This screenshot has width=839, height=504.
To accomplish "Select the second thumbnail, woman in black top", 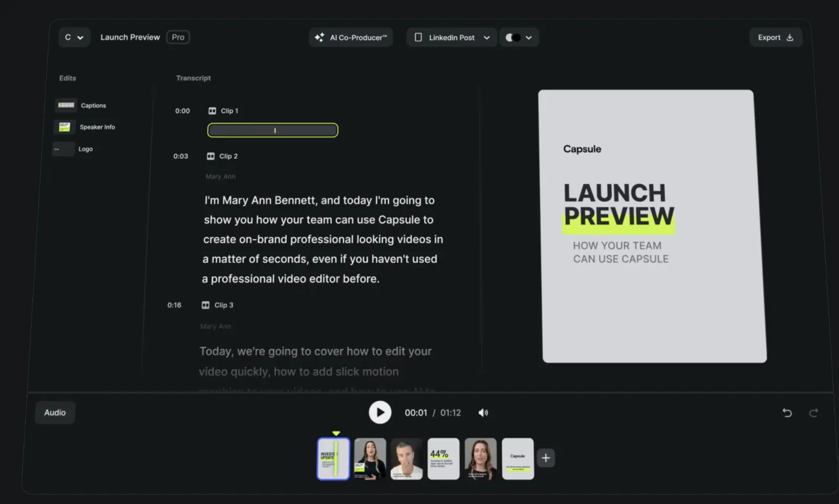I will point(370,459).
